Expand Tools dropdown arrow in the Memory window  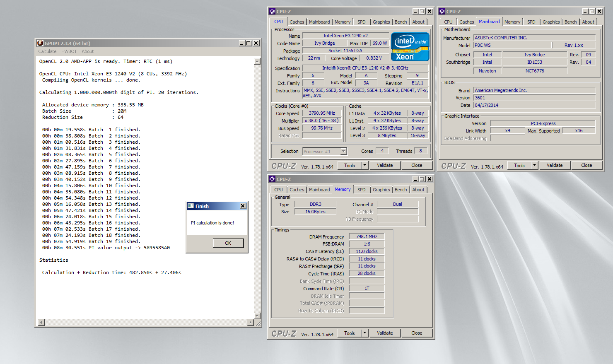coord(365,333)
